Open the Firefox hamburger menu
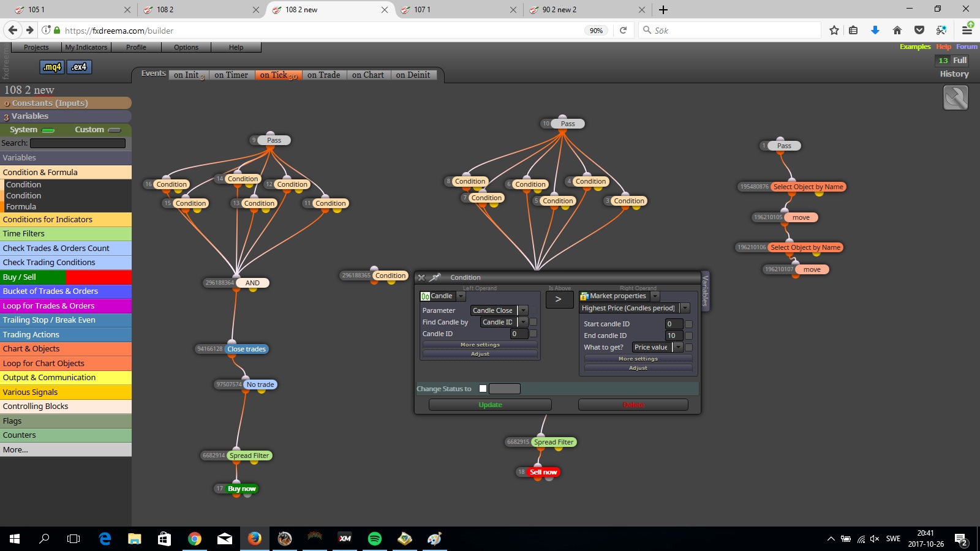 (967, 30)
